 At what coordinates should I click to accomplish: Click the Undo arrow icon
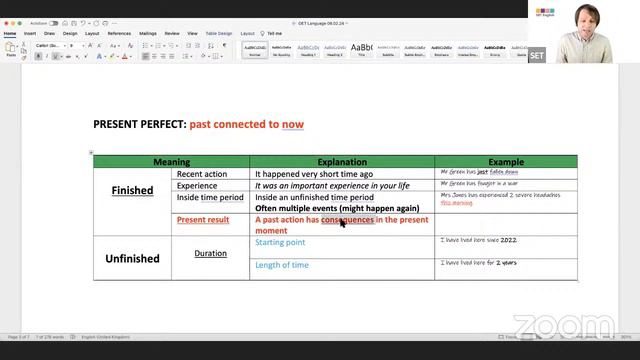[x=83, y=23]
